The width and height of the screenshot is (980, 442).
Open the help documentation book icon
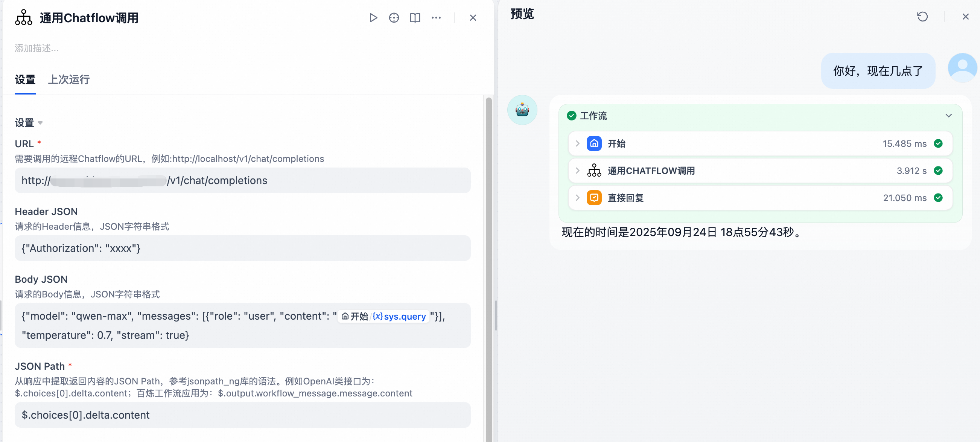coord(415,18)
